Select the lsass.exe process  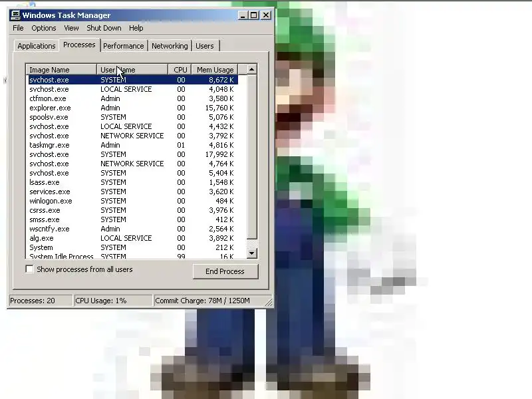(133, 182)
